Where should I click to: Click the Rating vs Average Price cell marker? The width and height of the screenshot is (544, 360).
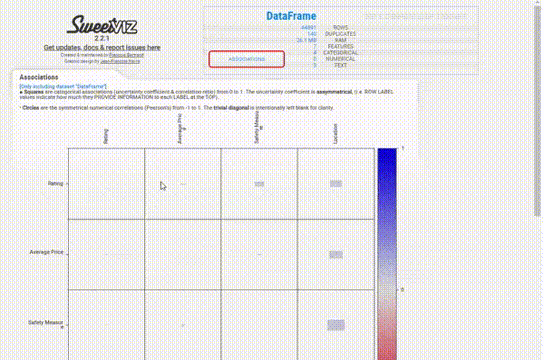coord(183,184)
